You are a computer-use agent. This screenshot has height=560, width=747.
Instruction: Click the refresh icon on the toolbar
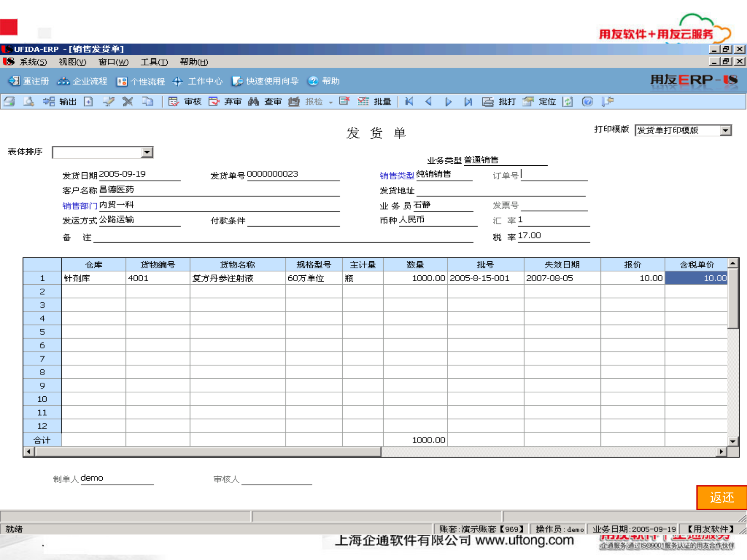pyautogui.click(x=568, y=101)
